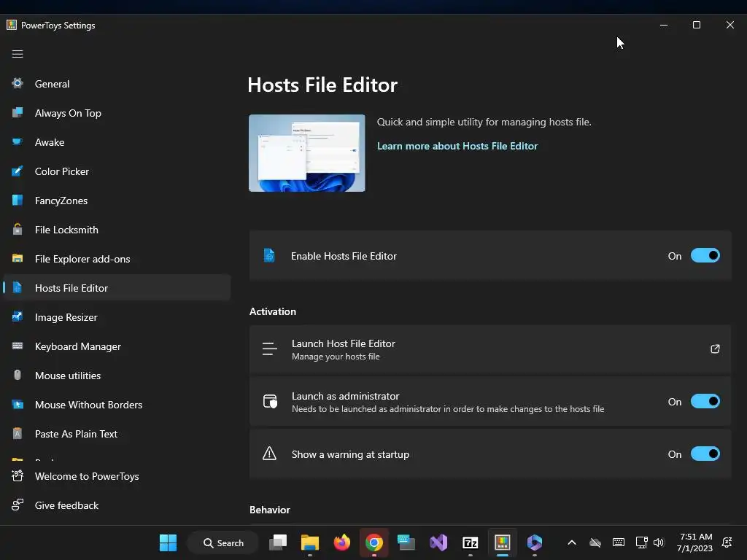Open Task View on the taskbar

[x=278, y=542]
